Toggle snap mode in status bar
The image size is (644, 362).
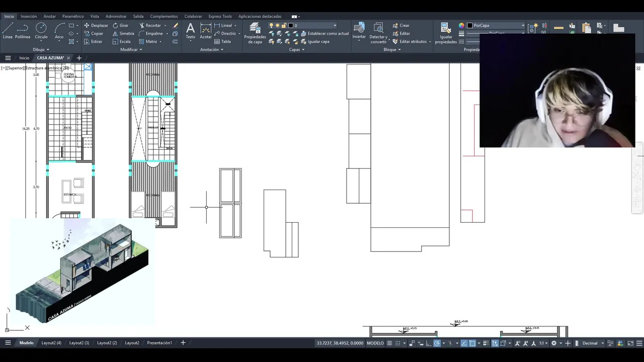[398, 343]
